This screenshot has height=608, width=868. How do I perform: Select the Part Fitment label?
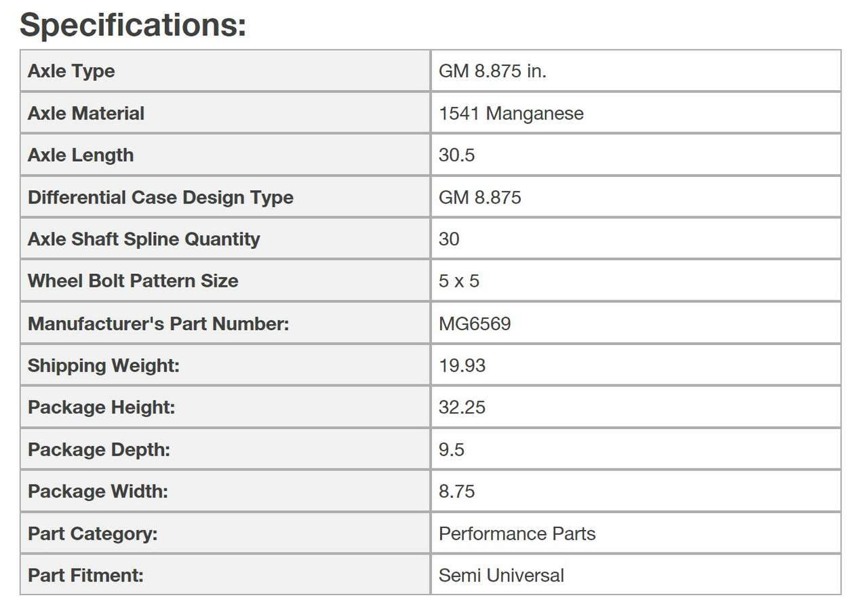(x=85, y=575)
